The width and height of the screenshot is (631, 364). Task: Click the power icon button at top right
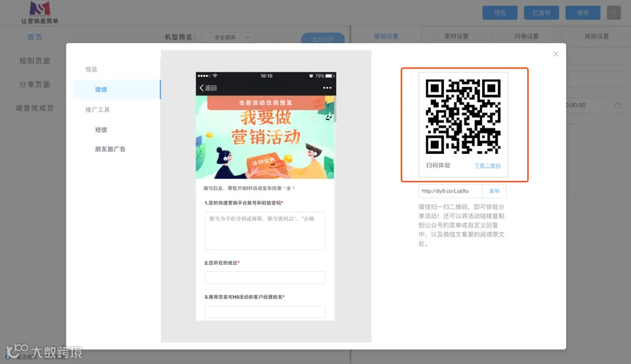613,13
